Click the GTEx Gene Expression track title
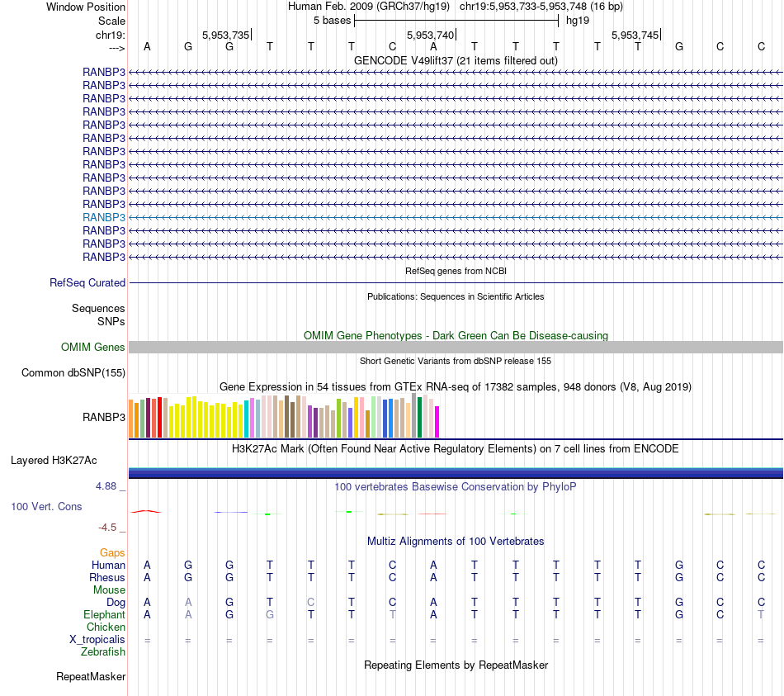Viewport: 784px width, 696px height. point(456,386)
